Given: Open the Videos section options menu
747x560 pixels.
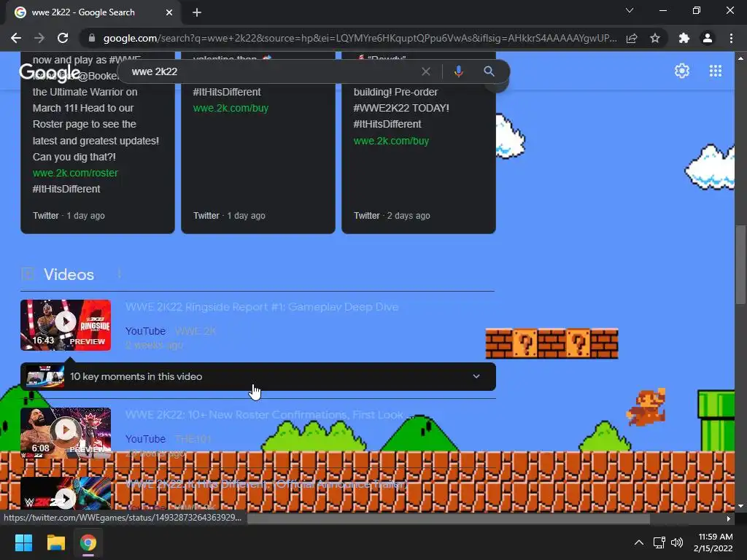Looking at the screenshot, I should click(x=119, y=274).
